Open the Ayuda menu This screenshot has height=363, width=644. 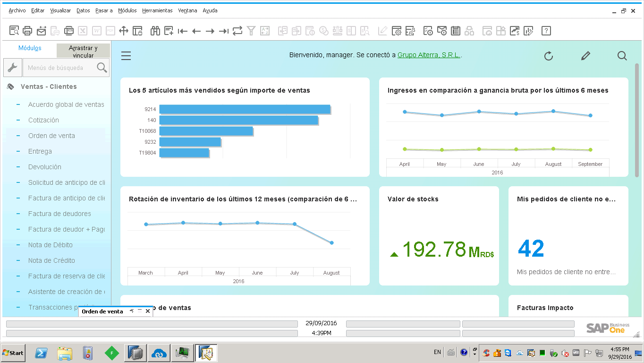pyautogui.click(x=210, y=10)
